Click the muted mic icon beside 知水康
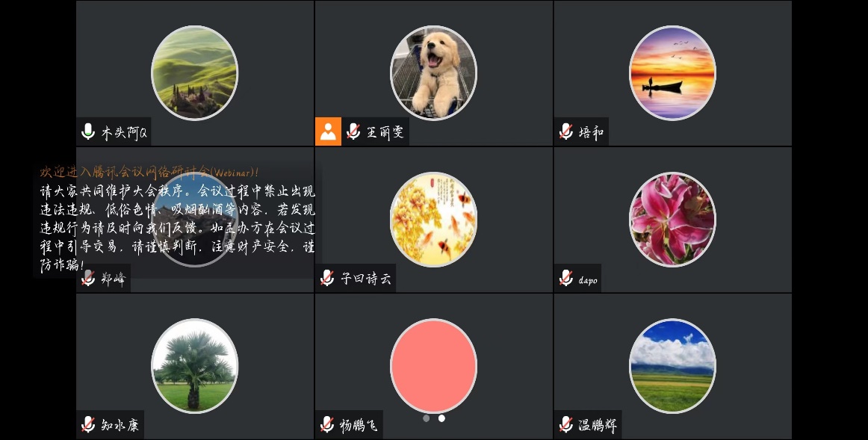The width and height of the screenshot is (868, 440). pos(88,424)
